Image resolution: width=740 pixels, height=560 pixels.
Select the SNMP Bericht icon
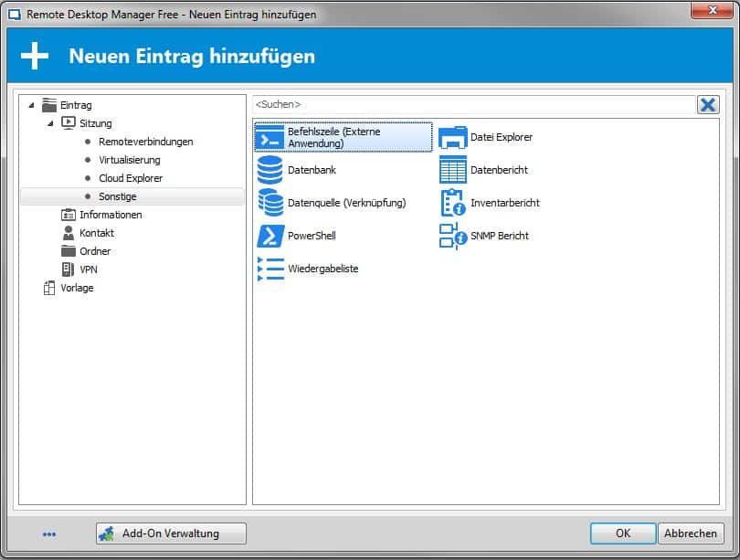453,236
